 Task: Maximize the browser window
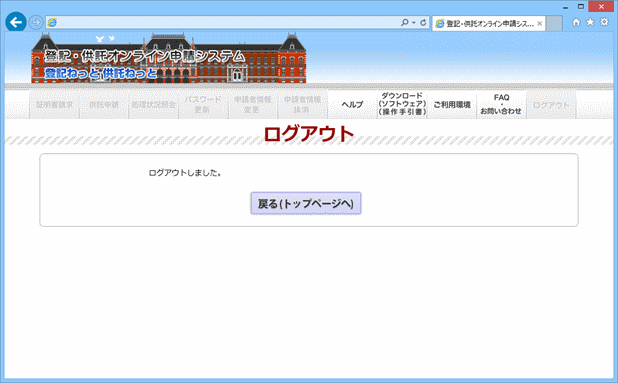click(581, 7)
